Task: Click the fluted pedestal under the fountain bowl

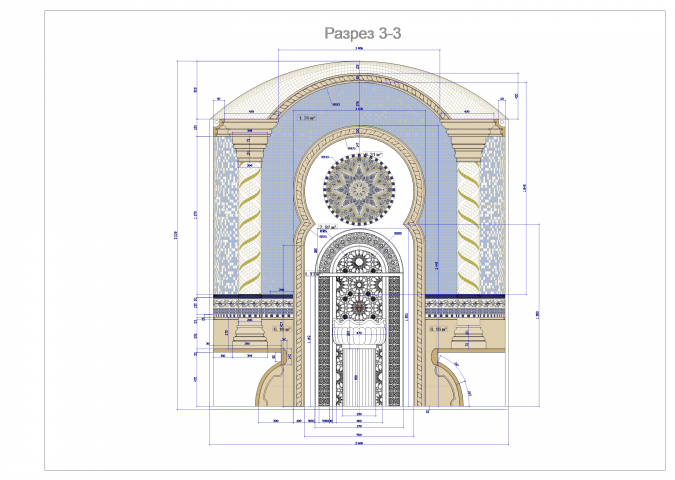Action: click(359, 376)
